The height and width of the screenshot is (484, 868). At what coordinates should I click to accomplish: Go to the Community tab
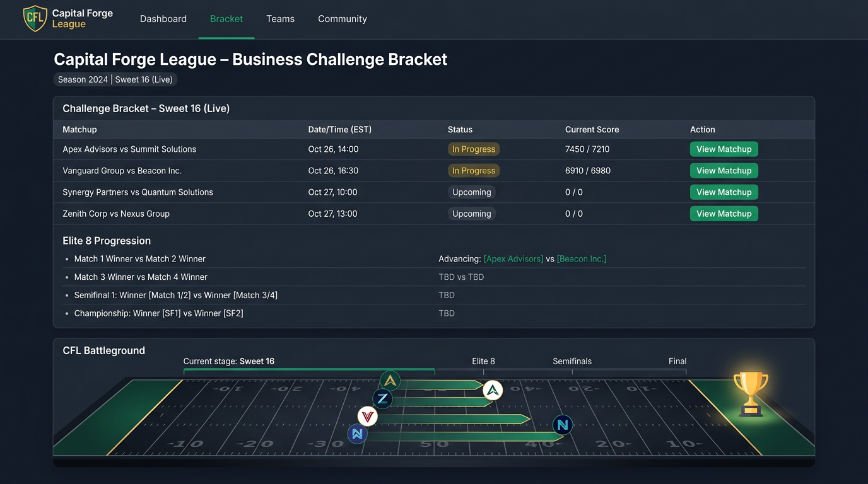coord(343,19)
